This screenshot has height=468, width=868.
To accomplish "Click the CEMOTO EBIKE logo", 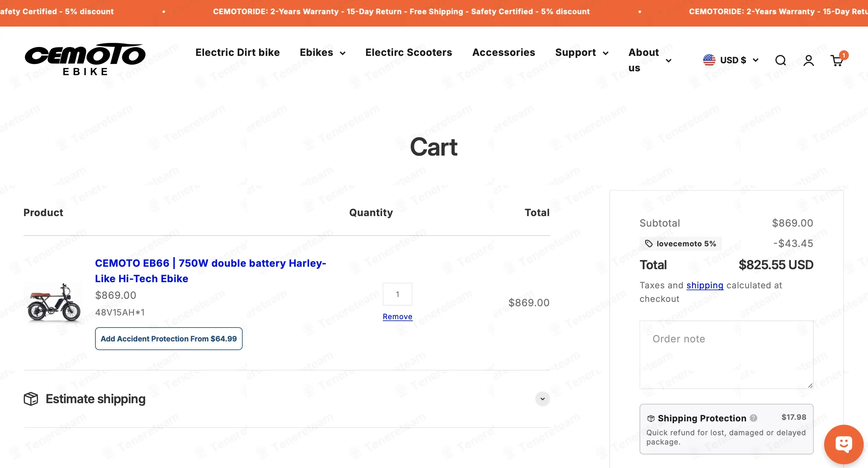I will pos(85,59).
